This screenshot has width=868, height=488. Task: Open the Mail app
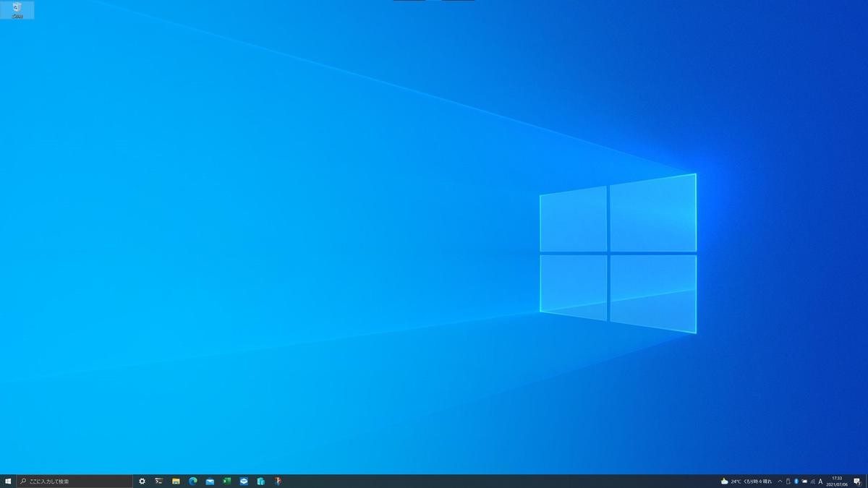click(210, 481)
